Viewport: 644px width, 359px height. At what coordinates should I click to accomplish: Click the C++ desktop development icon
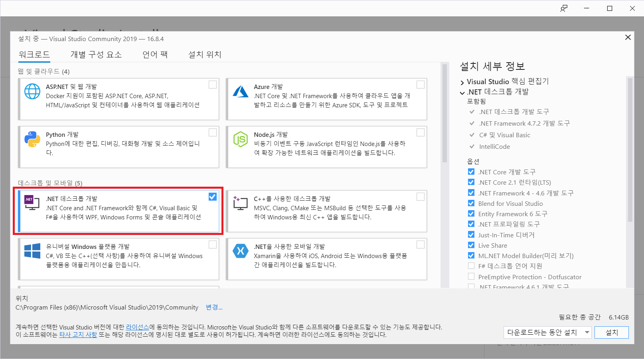point(241,203)
